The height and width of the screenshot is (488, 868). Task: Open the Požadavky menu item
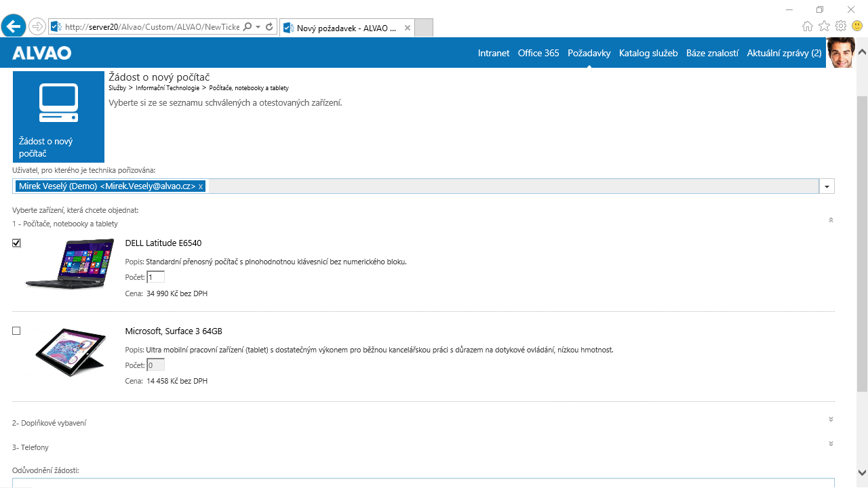[589, 53]
